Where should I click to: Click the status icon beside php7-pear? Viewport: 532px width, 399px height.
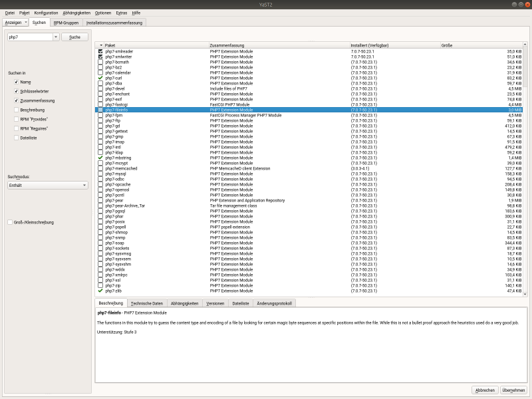click(x=100, y=201)
